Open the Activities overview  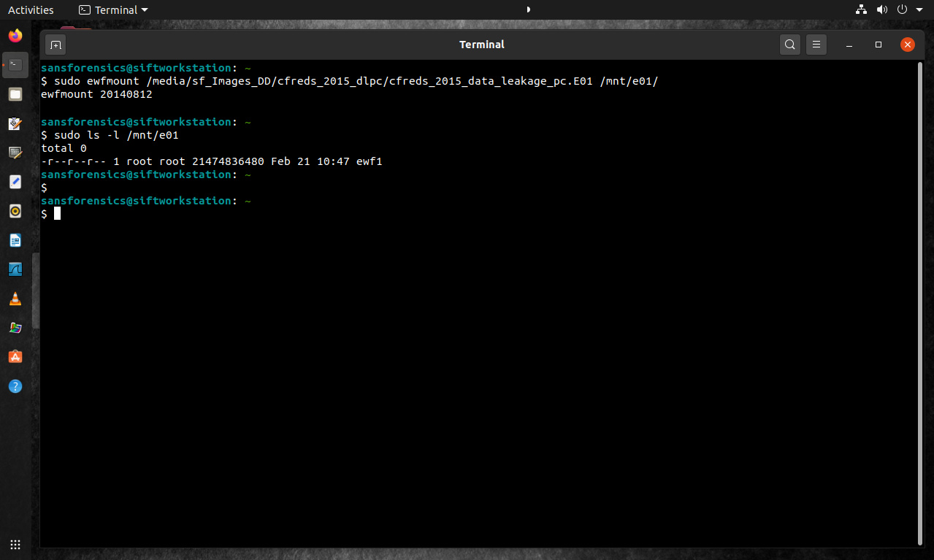point(31,9)
